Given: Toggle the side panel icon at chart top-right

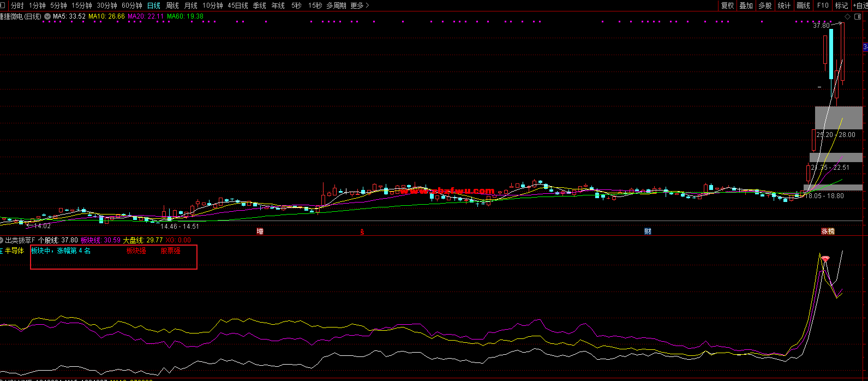Looking at the screenshot, I should (857, 17).
